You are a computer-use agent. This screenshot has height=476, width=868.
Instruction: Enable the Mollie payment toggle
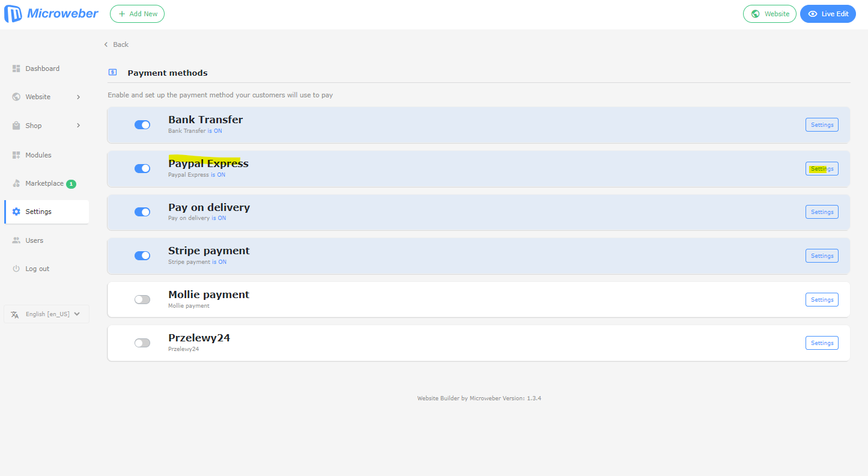click(142, 299)
